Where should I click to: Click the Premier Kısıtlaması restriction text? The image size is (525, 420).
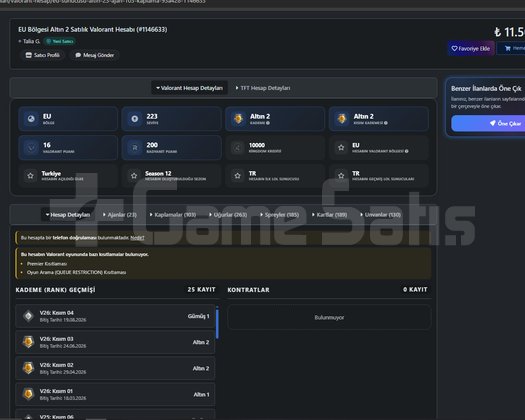[x=47, y=264]
